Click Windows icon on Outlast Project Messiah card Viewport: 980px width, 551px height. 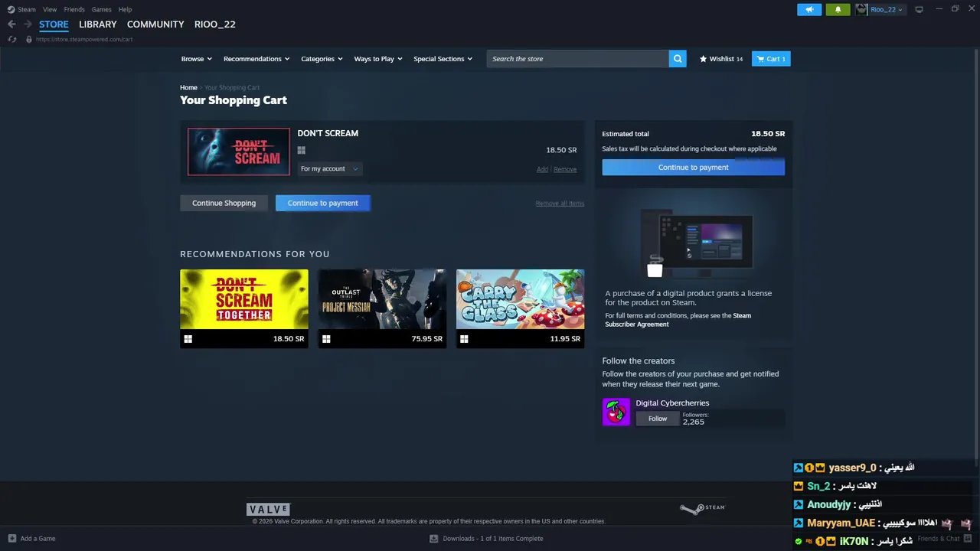(x=326, y=338)
